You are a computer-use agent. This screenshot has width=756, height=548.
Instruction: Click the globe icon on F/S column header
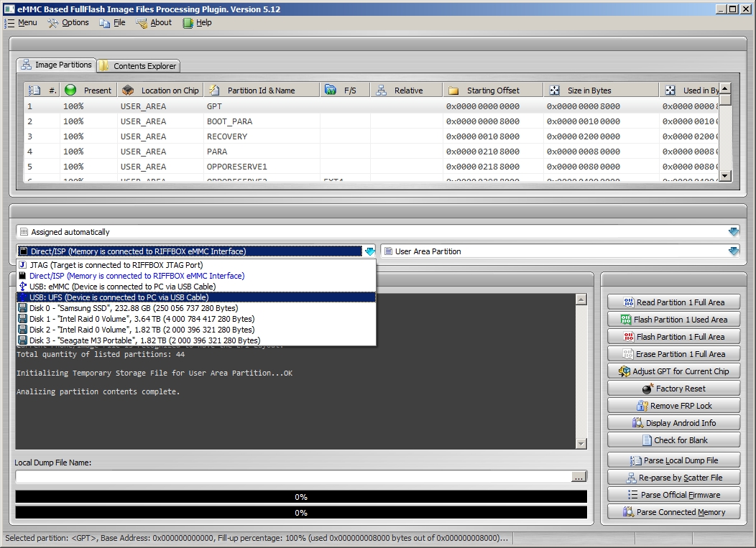[x=331, y=89]
